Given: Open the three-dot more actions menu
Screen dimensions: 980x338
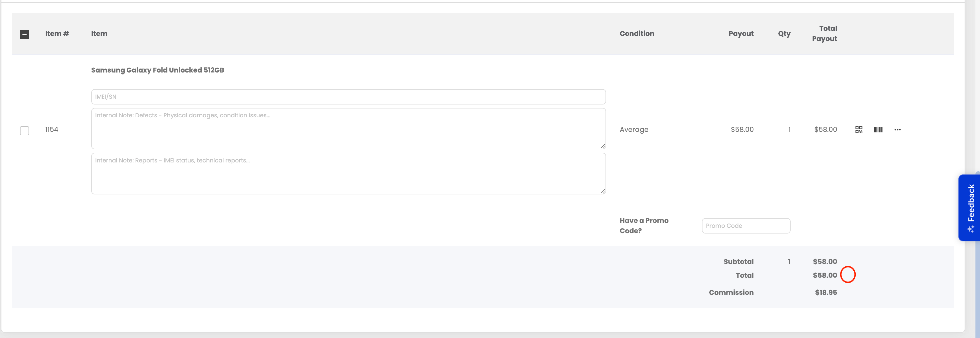Looking at the screenshot, I should coord(898,130).
